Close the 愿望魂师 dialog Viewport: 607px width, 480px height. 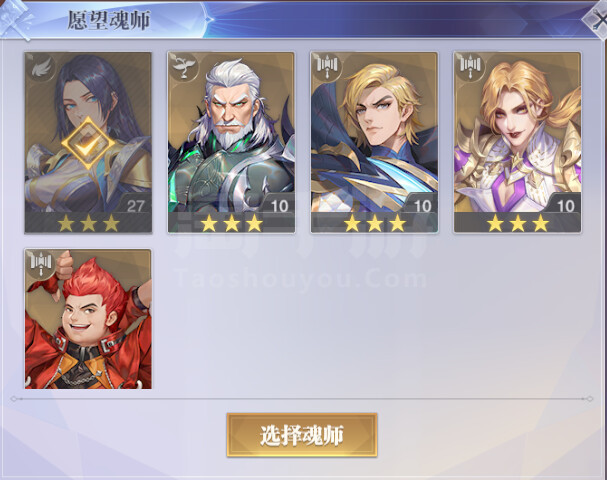click(x=597, y=20)
